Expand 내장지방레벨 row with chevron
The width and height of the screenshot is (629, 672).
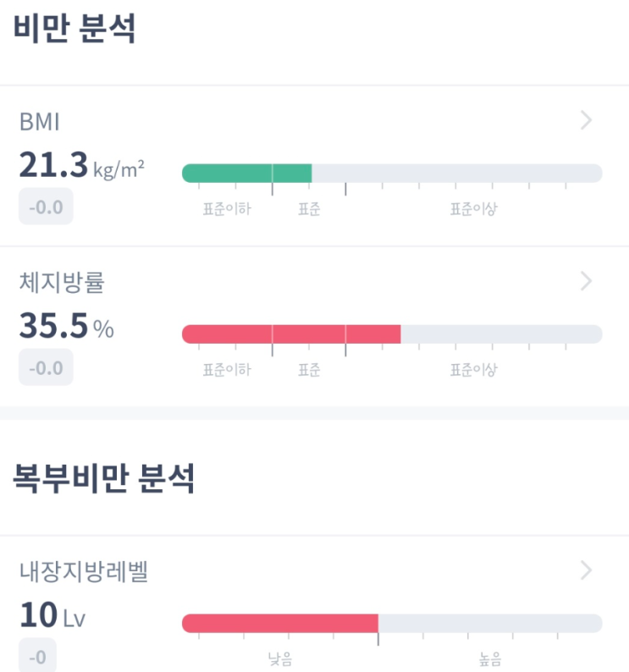(586, 571)
